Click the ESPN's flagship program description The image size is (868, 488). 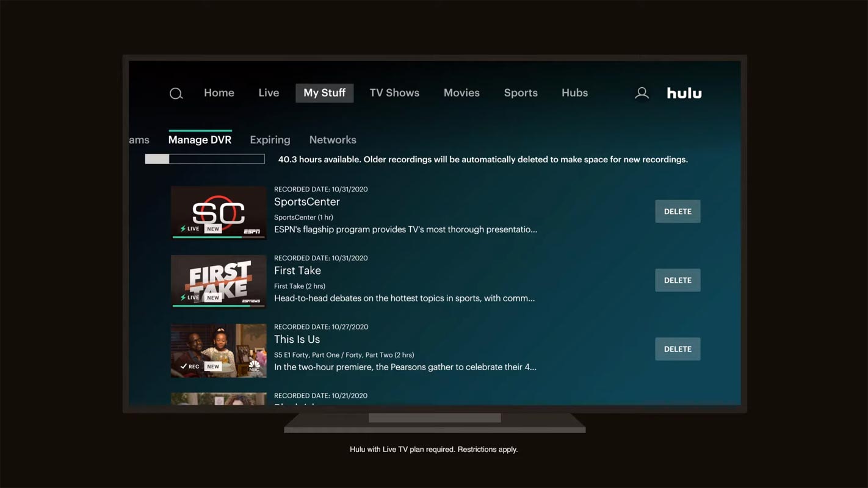[x=405, y=229]
